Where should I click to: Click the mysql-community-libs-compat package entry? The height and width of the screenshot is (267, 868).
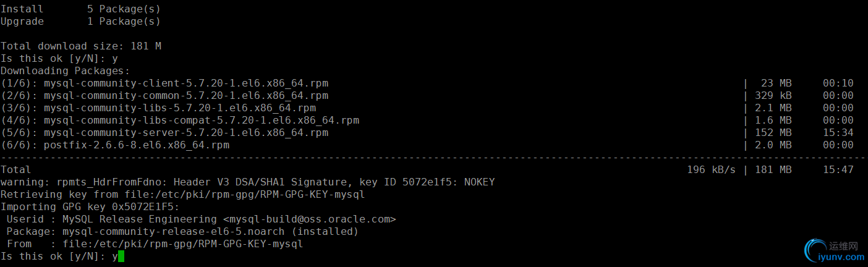tap(202, 121)
